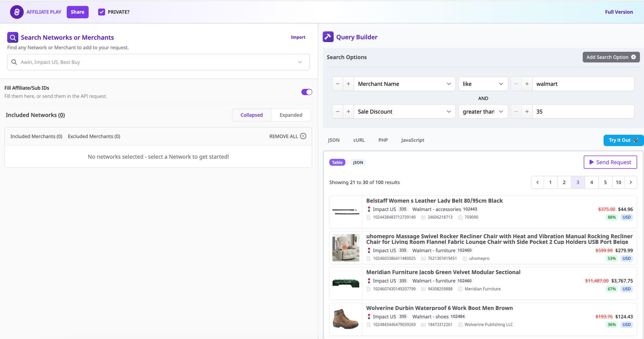Click the Sale Discount value field containing 35
The width and height of the screenshot is (644, 339).
(x=583, y=112)
